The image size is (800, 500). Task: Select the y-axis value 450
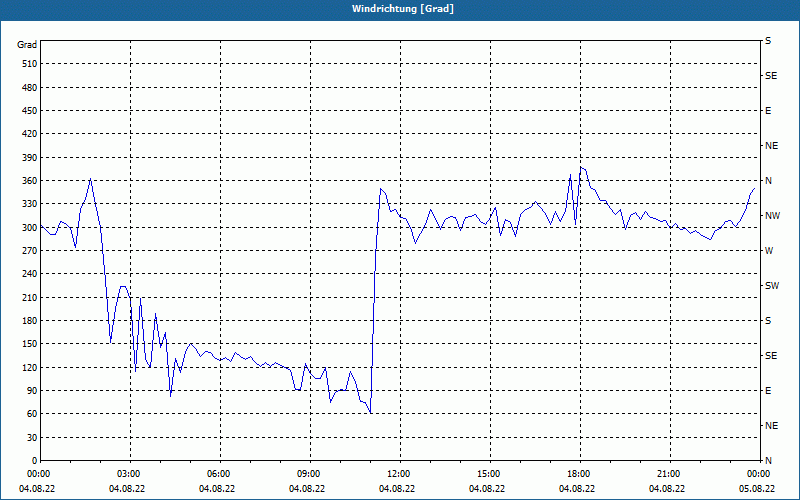(x=30, y=111)
